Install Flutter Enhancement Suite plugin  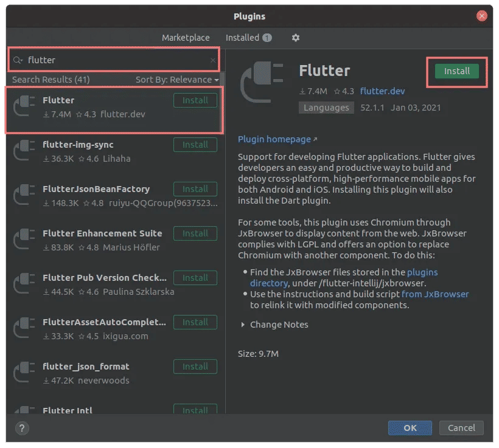(195, 233)
